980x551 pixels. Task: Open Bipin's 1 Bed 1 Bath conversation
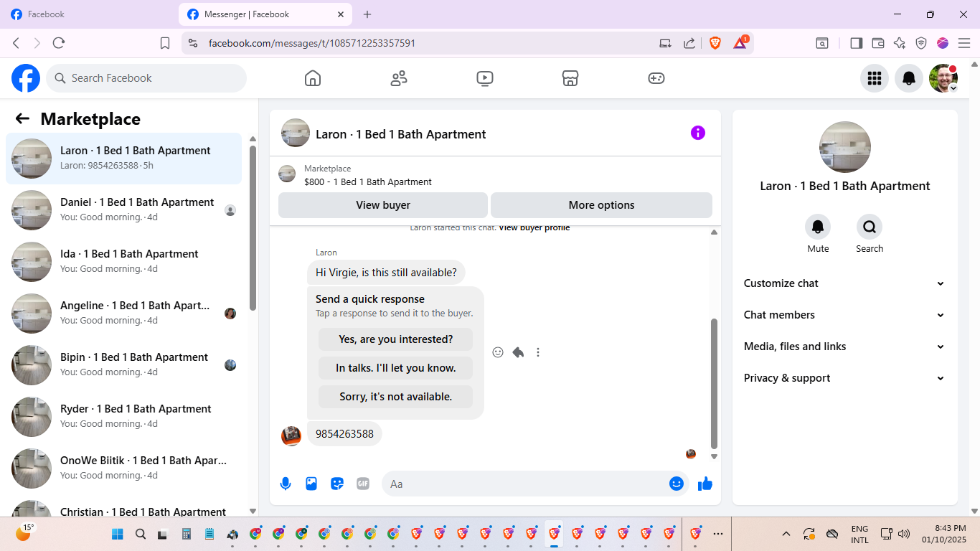124,364
